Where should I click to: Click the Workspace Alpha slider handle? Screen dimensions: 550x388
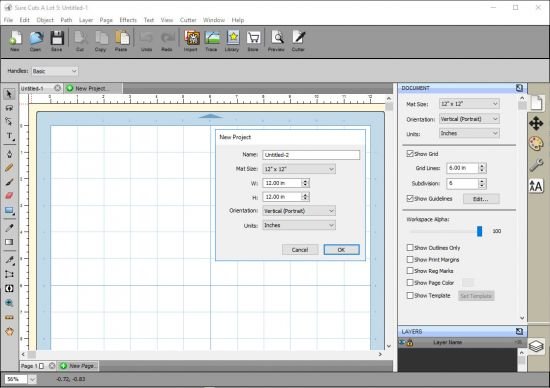click(479, 231)
